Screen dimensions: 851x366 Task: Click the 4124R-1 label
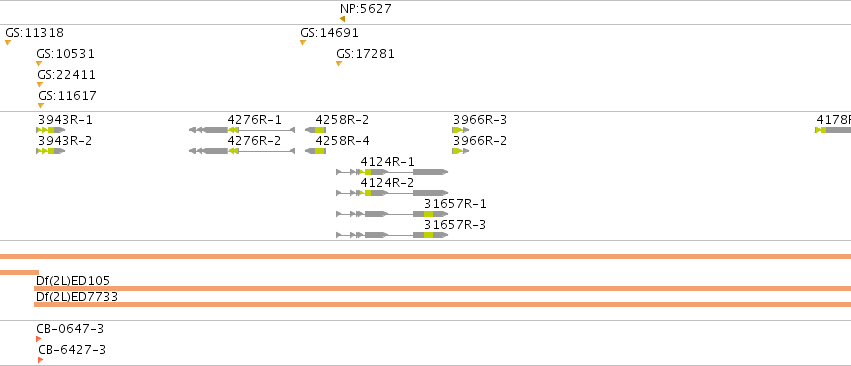point(388,162)
